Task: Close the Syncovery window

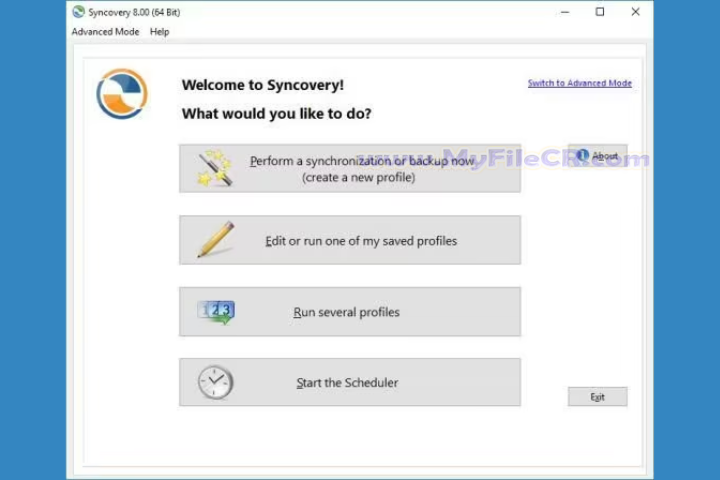Action: tap(636, 12)
